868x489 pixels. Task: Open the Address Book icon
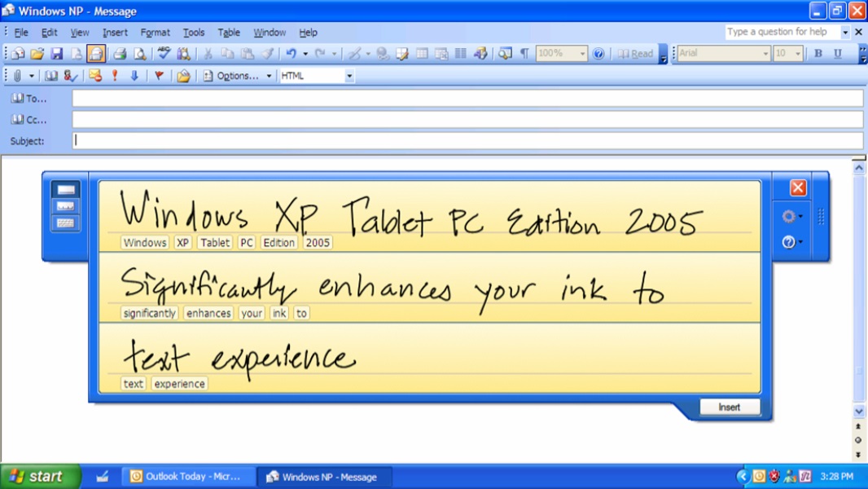coord(51,76)
